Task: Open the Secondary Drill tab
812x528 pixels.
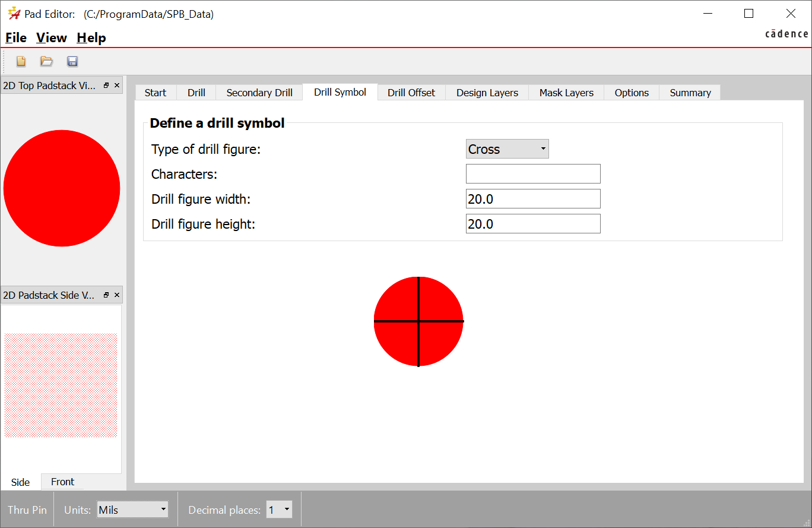Action: coord(259,93)
